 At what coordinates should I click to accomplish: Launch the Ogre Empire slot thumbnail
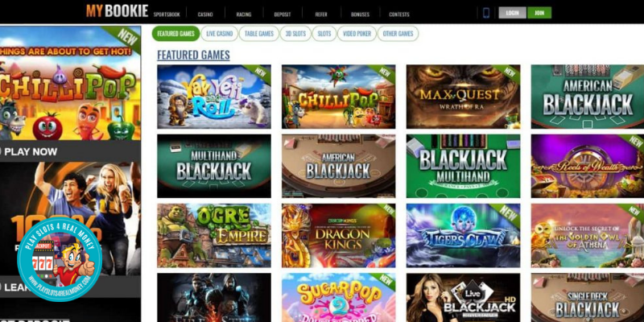(214, 236)
